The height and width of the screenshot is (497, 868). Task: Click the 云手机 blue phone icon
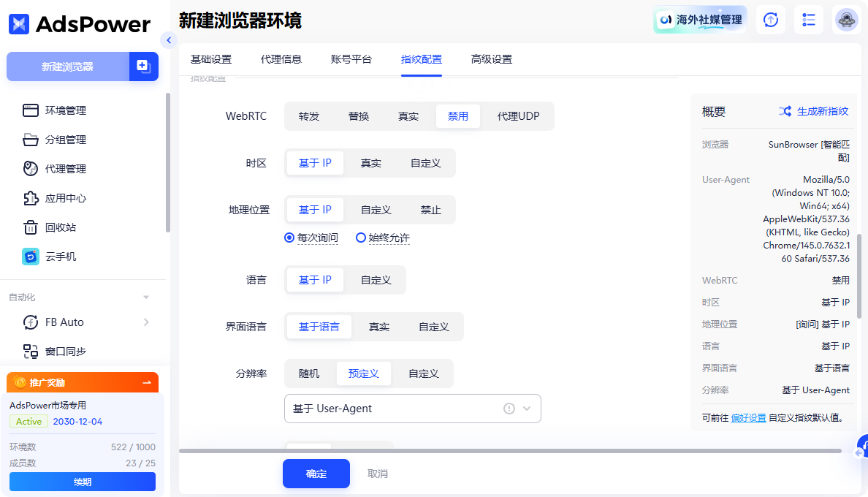point(31,257)
